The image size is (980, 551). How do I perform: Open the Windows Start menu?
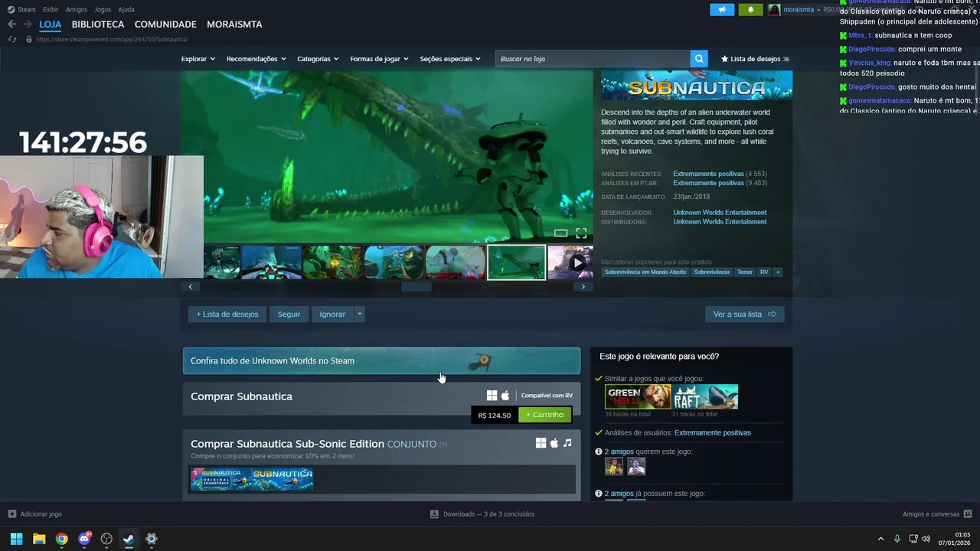coord(16,539)
